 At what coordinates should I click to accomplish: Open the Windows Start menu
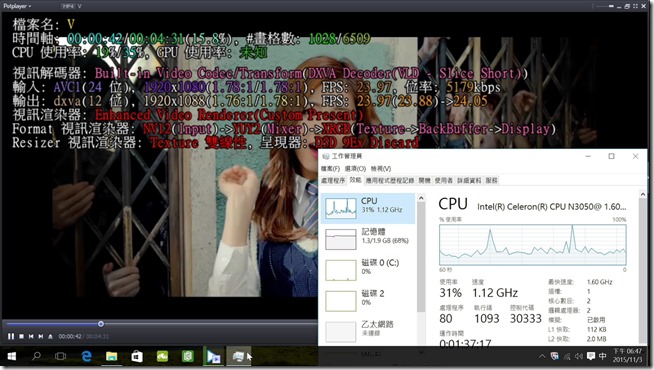[x=12, y=356]
